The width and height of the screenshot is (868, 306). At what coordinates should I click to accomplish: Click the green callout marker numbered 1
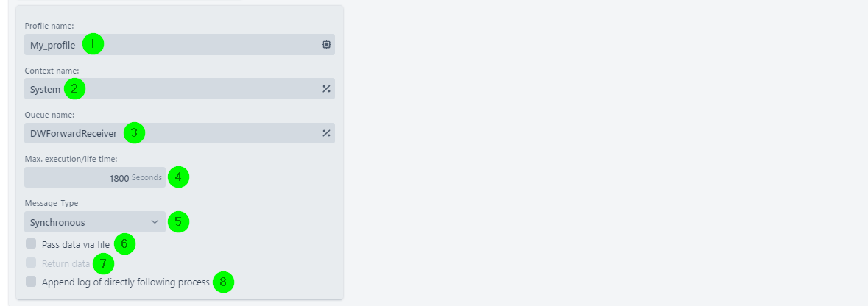(x=93, y=43)
